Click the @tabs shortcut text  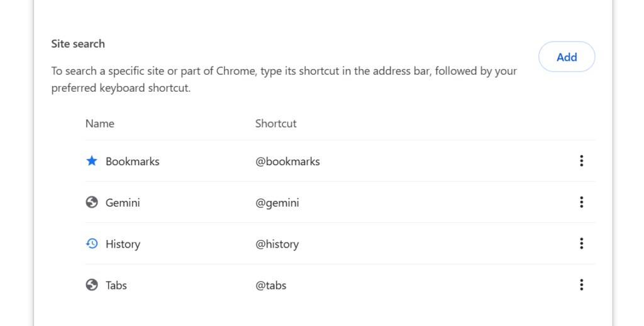(x=270, y=285)
